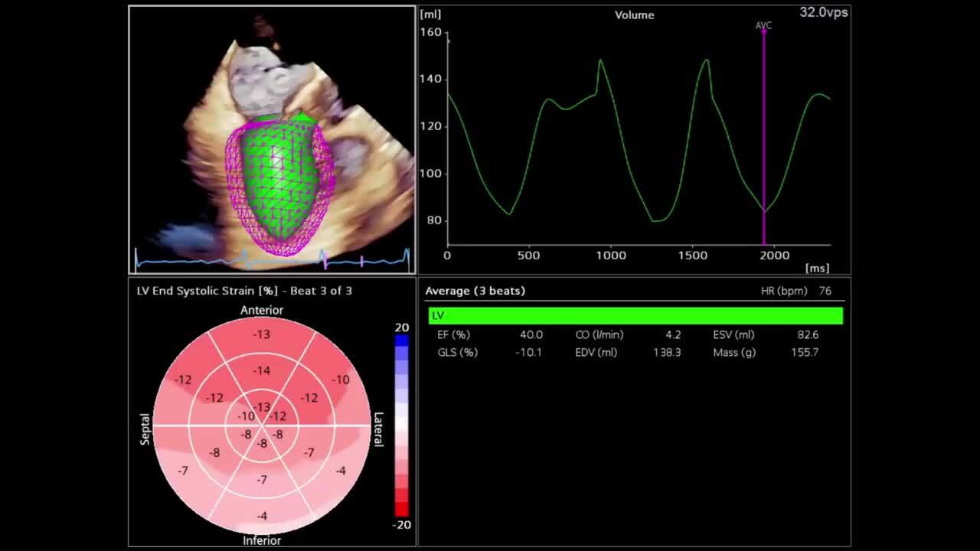Click the apex center segment valued -8

pyautogui.click(x=262, y=444)
